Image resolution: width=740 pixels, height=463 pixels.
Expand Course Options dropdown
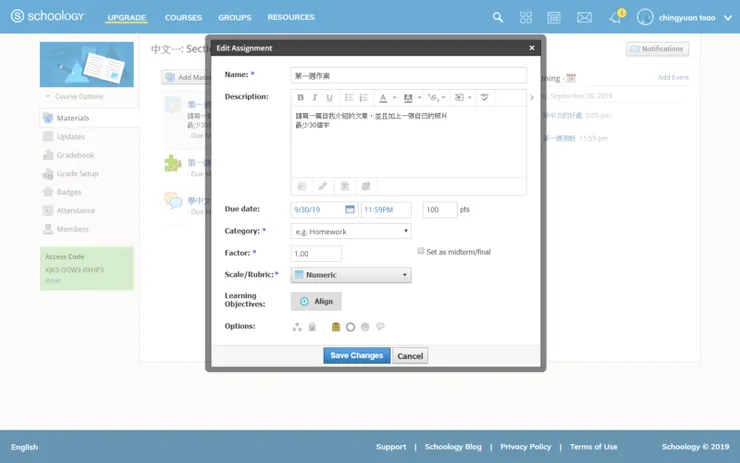75,96
